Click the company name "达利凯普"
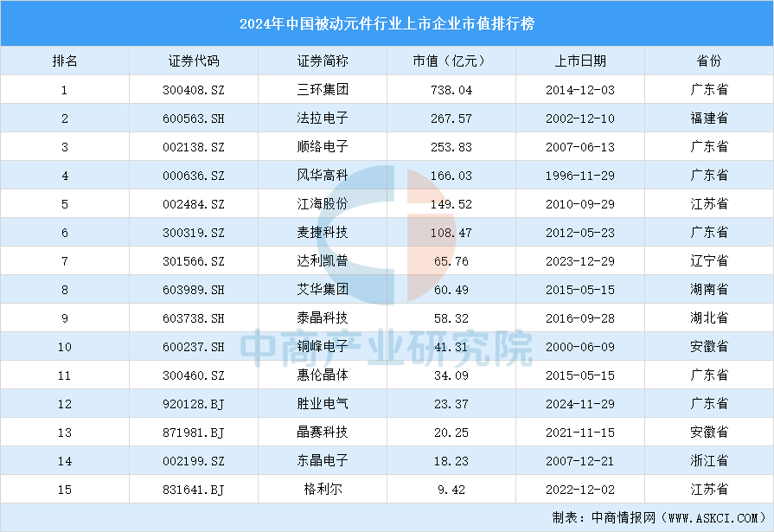The height and width of the screenshot is (532, 774). (323, 261)
